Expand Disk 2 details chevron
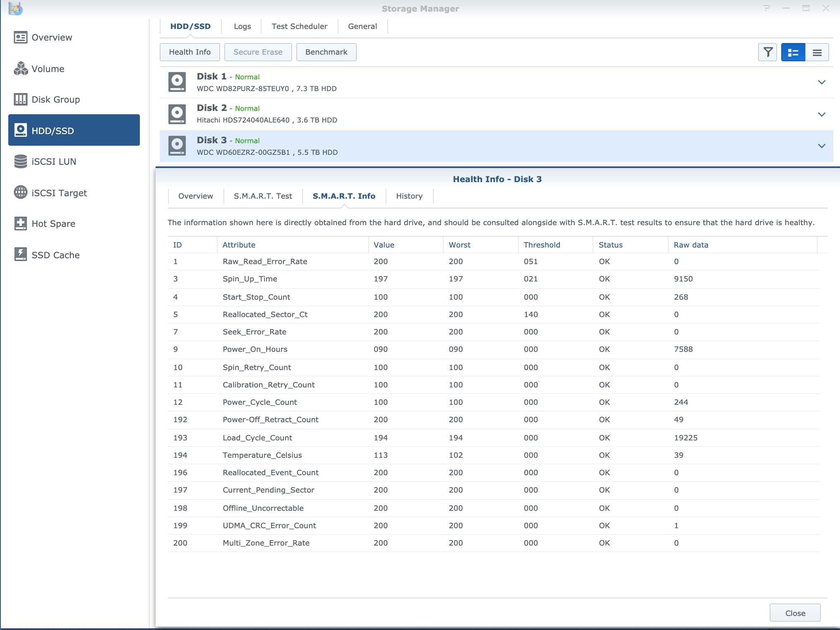This screenshot has height=630, width=840. tap(821, 114)
